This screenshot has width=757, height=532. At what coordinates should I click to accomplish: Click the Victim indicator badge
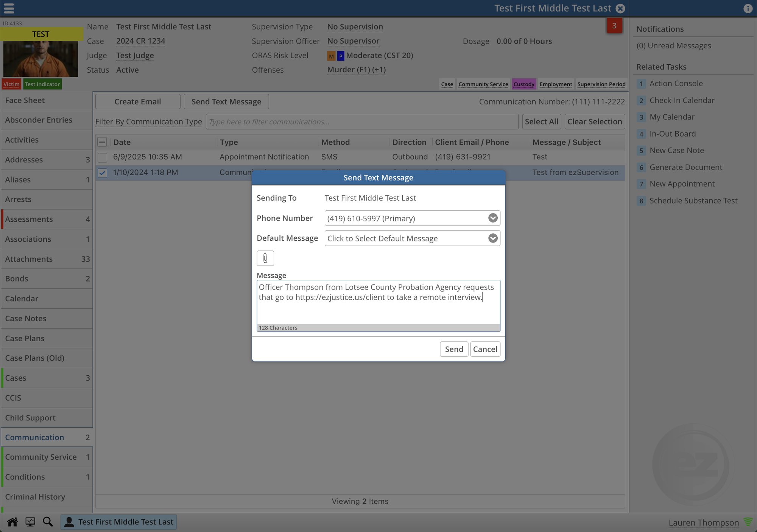[x=11, y=84]
